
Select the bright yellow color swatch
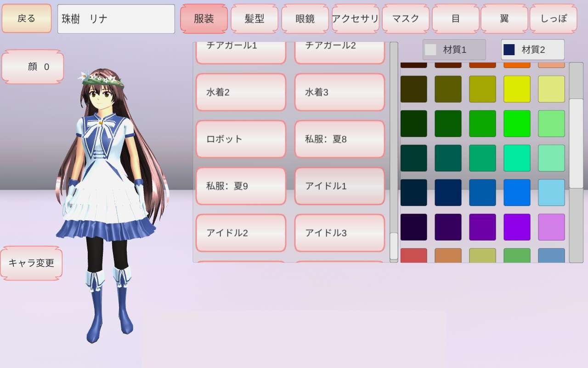pyautogui.click(x=517, y=89)
